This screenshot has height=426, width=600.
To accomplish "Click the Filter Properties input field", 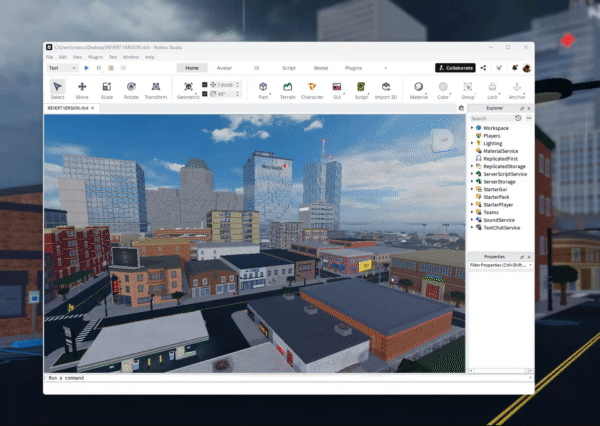I will click(499, 265).
